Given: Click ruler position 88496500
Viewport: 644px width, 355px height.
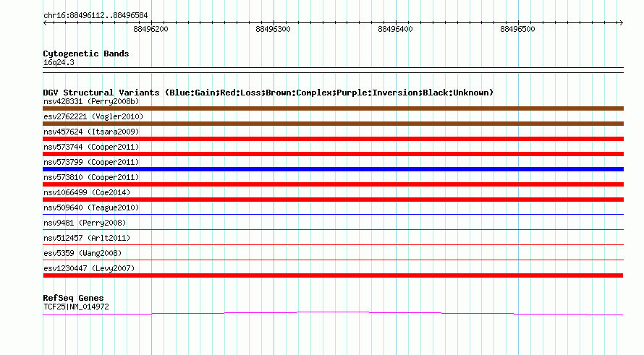Looking at the screenshot, I should pos(517,29).
